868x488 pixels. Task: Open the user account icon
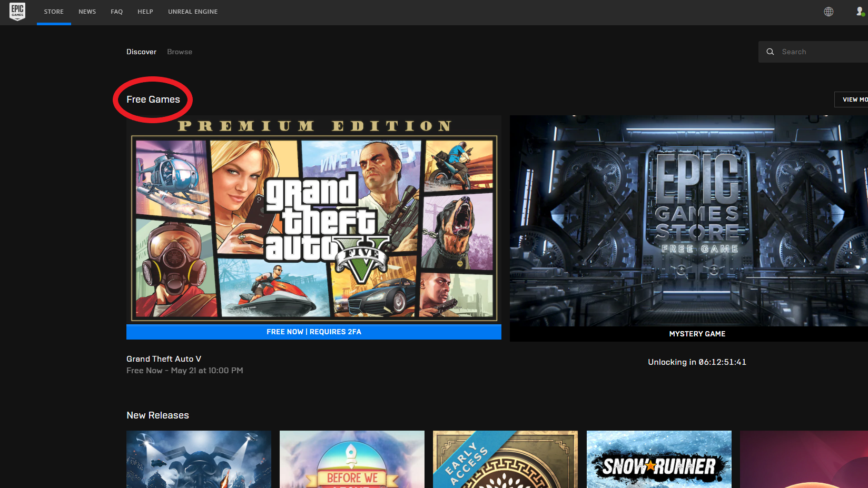(x=860, y=12)
